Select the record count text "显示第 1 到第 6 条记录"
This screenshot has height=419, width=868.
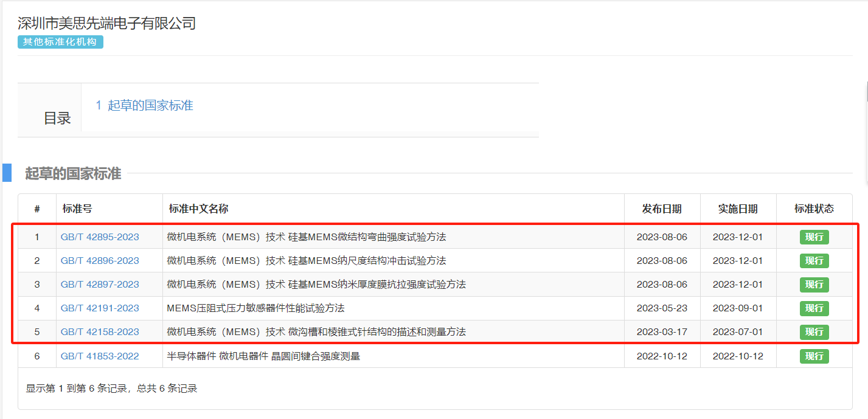point(77,389)
